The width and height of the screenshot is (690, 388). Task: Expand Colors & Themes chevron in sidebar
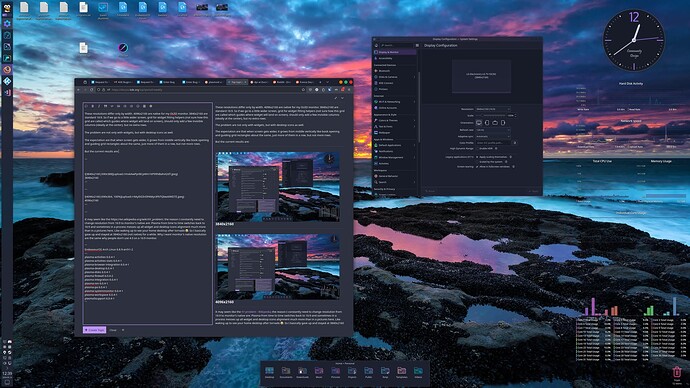414,120
